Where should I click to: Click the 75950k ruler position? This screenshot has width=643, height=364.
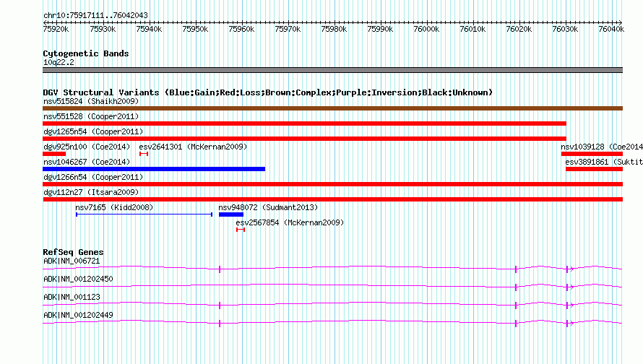pyautogui.click(x=195, y=29)
